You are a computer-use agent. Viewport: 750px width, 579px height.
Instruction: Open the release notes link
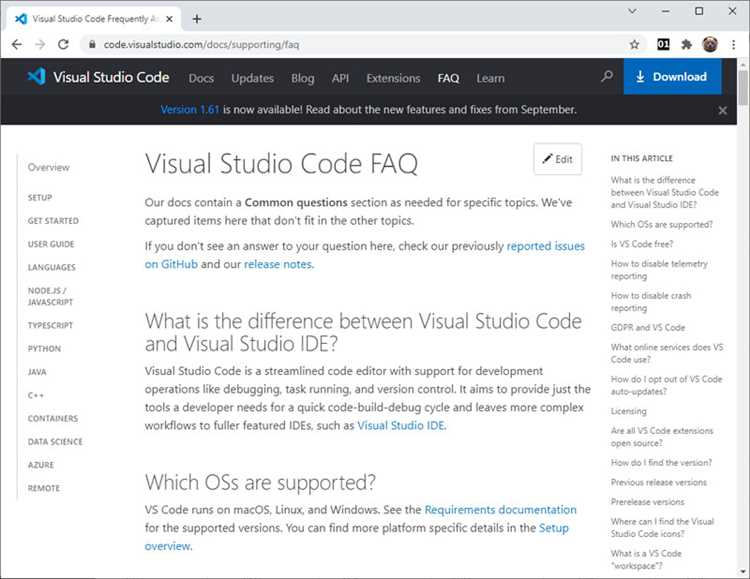pyautogui.click(x=279, y=264)
